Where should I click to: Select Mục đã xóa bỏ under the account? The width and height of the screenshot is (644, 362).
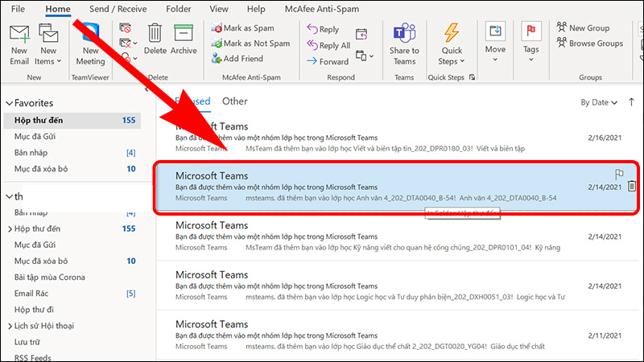[72, 261]
